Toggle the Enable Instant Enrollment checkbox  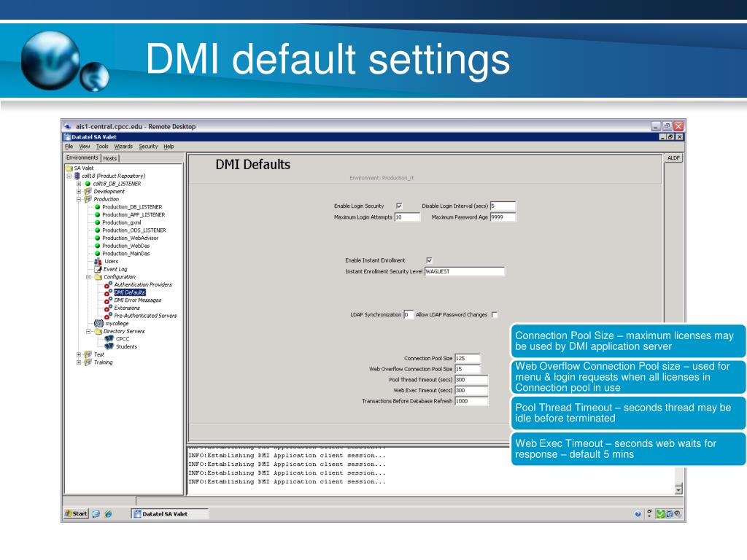(x=429, y=260)
